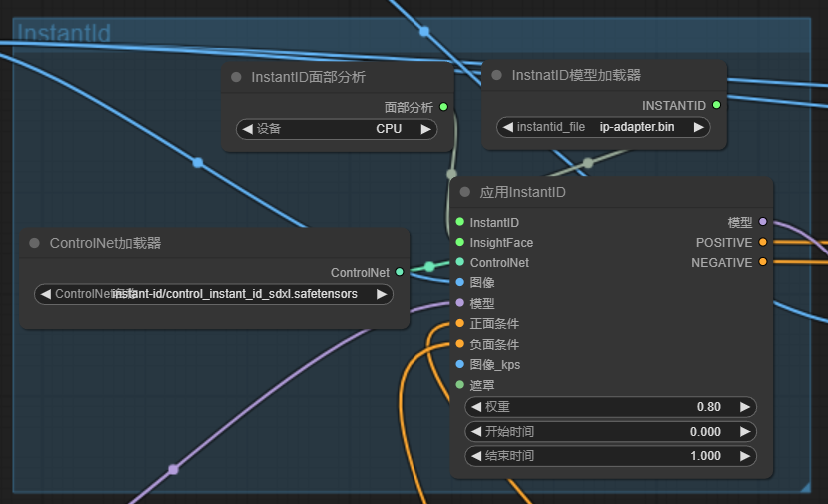The image size is (828, 504).
Task: Click the 正面条件 input port
Action: click(459, 323)
